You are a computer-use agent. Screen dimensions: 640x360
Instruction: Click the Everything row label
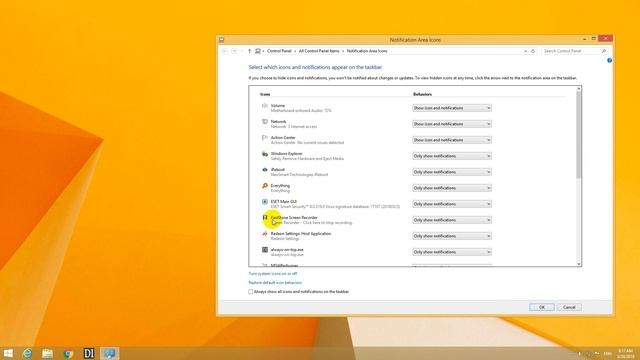tap(280, 185)
